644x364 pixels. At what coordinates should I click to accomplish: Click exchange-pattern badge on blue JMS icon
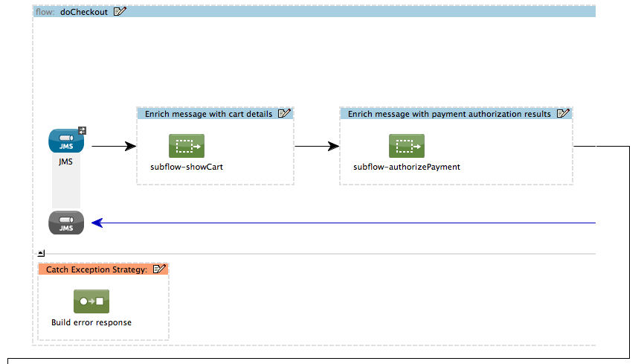click(82, 130)
